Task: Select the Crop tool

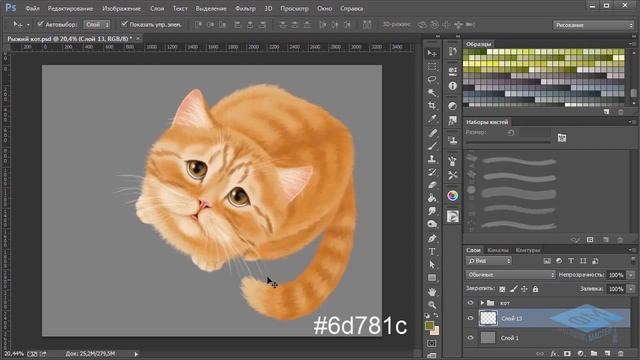Action: 431,105
